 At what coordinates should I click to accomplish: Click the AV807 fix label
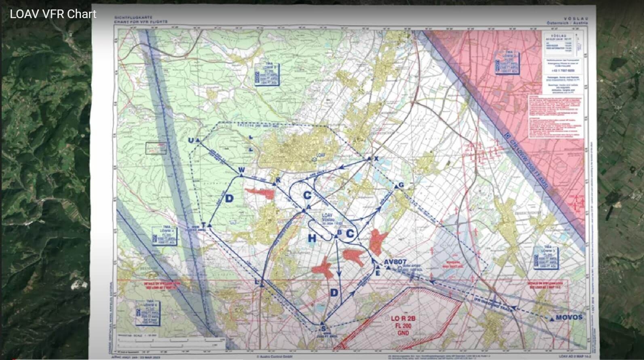coord(395,262)
